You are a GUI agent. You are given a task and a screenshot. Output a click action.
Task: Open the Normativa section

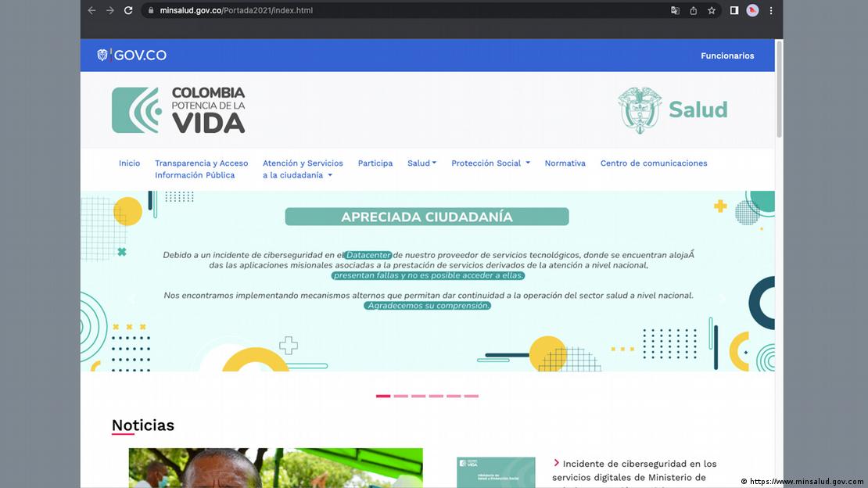click(565, 163)
